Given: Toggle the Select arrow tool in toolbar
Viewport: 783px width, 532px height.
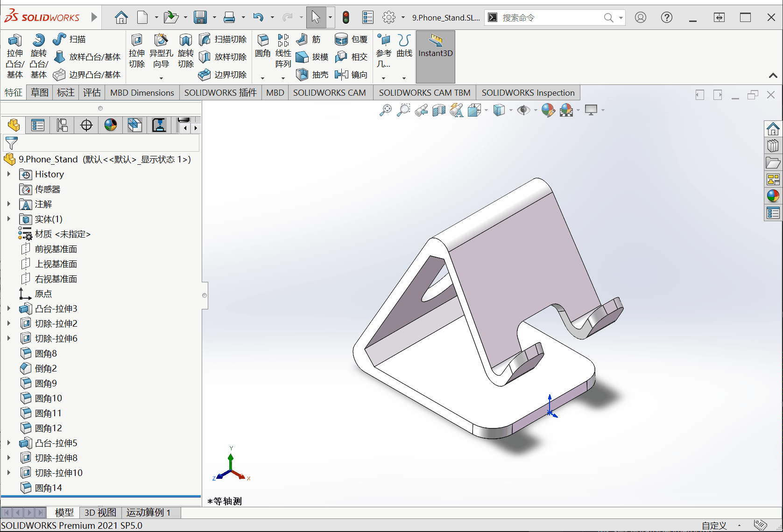Looking at the screenshot, I should (x=316, y=18).
